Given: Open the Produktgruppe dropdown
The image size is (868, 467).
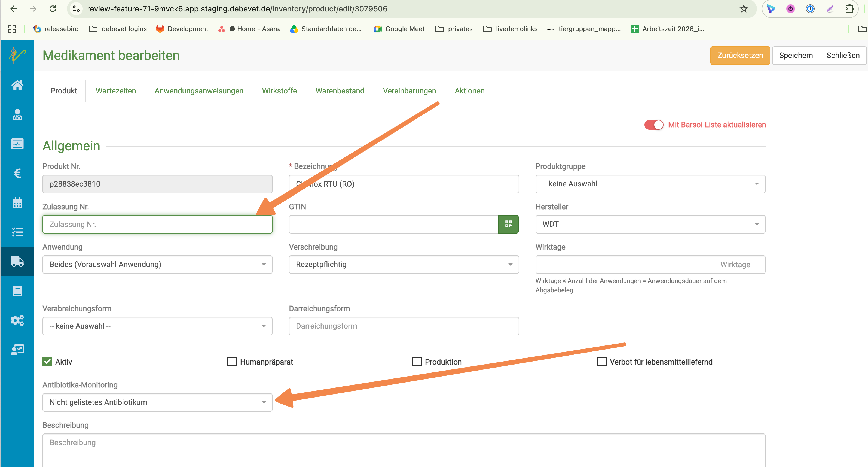Looking at the screenshot, I should point(650,184).
